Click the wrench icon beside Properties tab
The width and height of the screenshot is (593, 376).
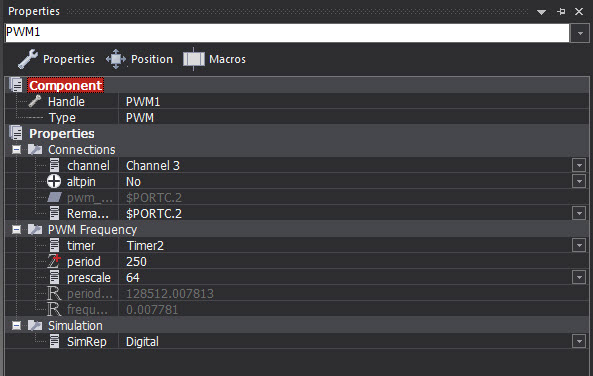coord(28,59)
